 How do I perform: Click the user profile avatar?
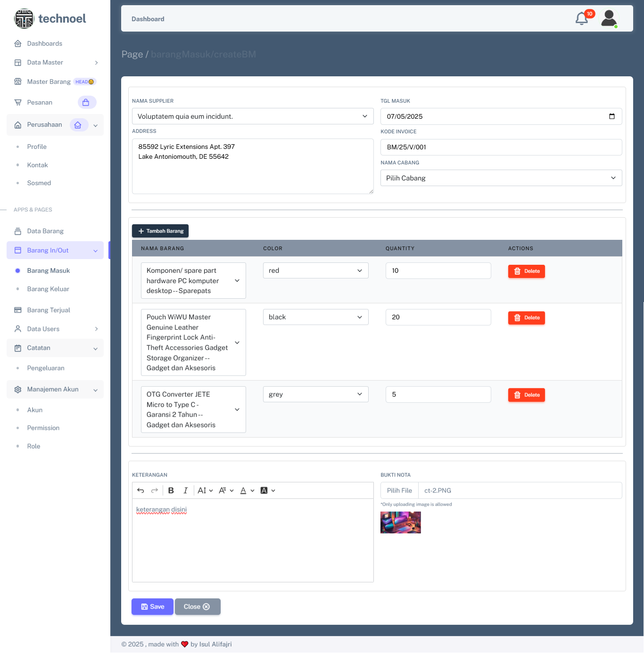click(x=609, y=19)
